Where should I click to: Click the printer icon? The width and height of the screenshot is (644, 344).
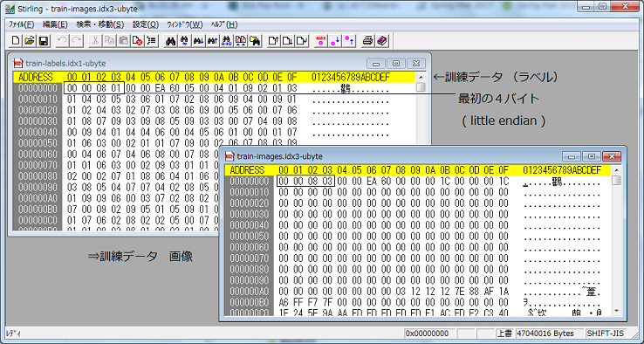point(368,41)
